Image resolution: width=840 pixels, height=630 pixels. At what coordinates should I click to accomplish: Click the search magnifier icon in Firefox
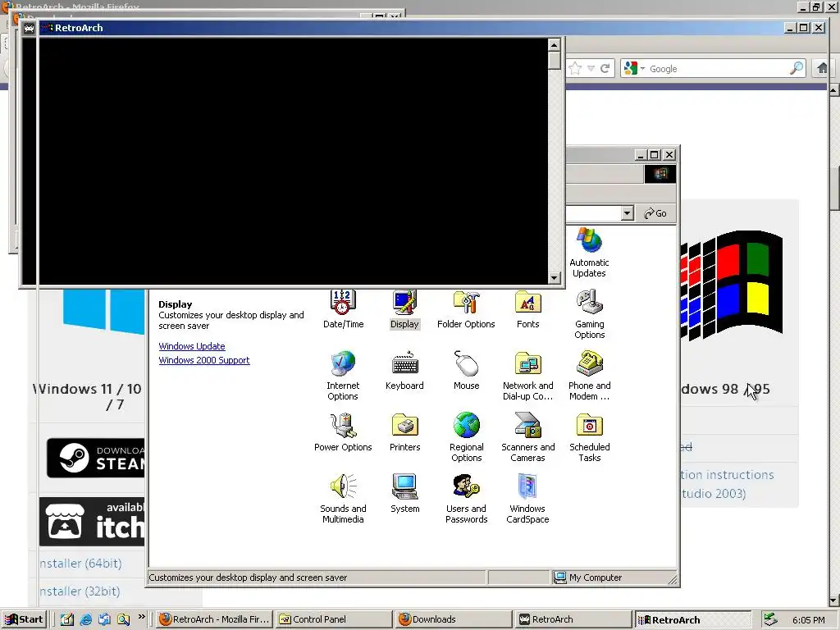click(796, 69)
